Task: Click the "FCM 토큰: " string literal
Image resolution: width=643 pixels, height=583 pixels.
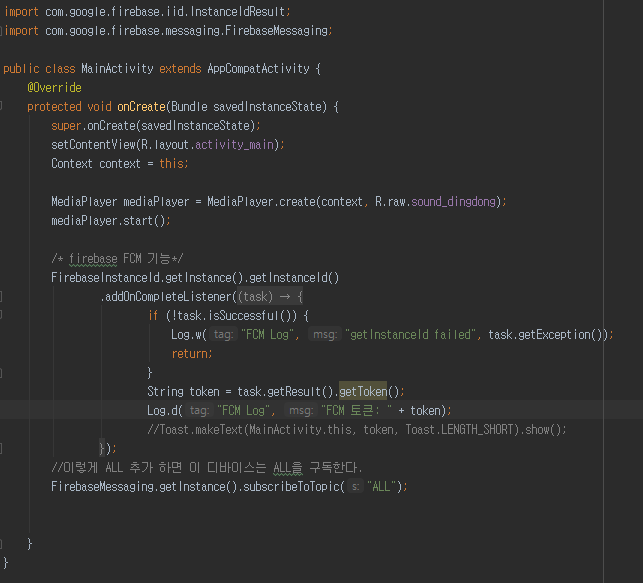Action: coord(356,410)
